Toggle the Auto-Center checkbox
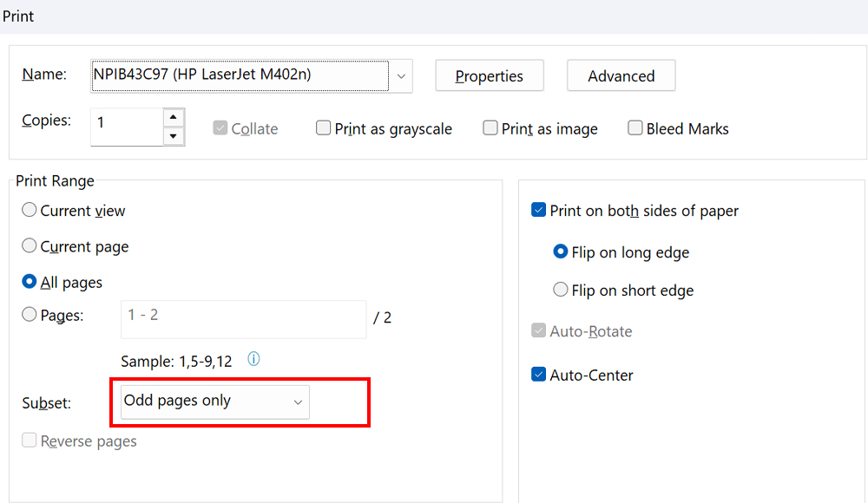Image resolution: width=868 pixels, height=503 pixels. pyautogui.click(x=538, y=375)
